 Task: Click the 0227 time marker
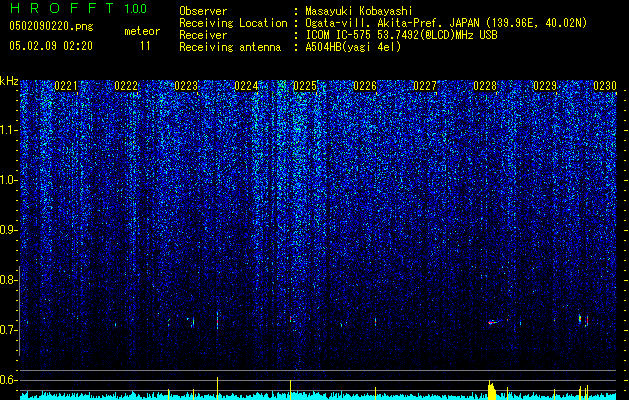pyautogui.click(x=425, y=86)
